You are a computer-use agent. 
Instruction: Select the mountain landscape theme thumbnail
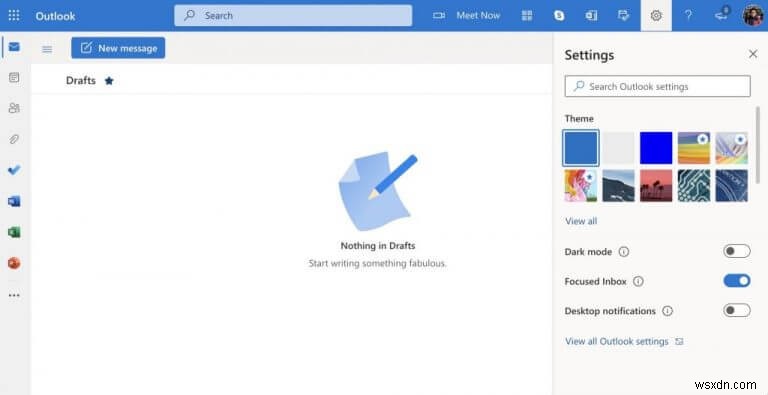tap(618, 186)
